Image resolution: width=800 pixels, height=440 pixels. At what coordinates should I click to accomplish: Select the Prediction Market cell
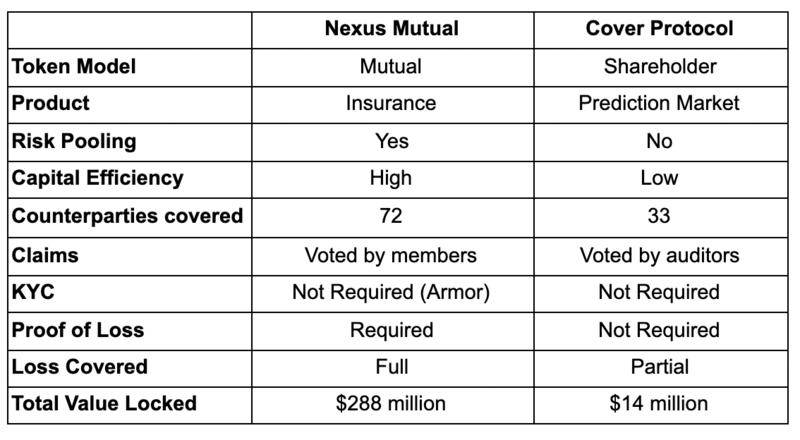659,104
